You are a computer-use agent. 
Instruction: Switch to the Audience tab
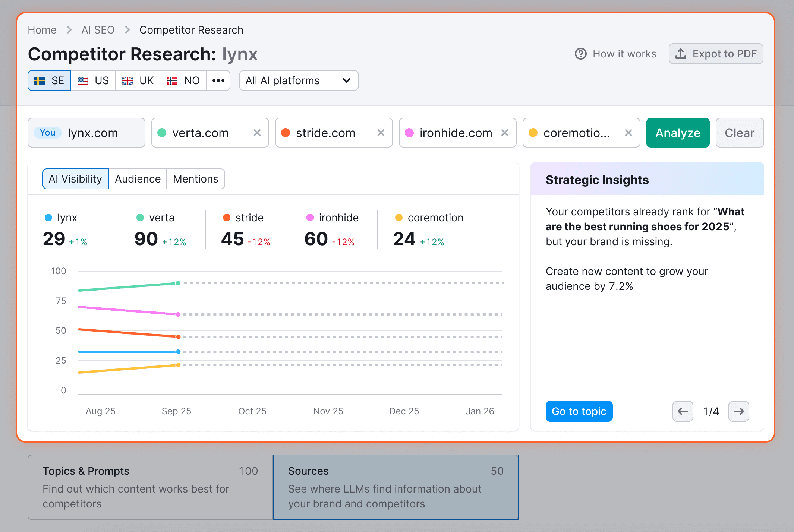[138, 179]
